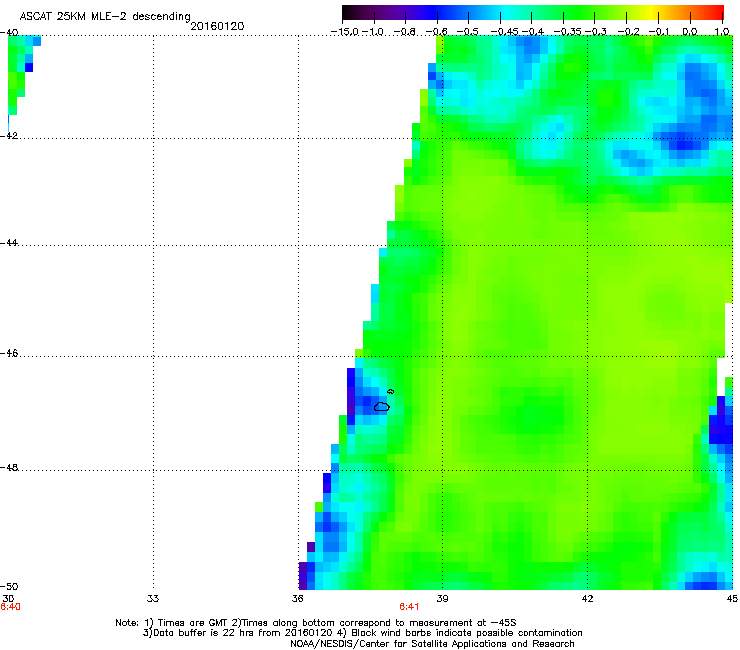740x650 pixels.
Task: Click the color scale label -1.0
Action: pyautogui.click(x=373, y=32)
